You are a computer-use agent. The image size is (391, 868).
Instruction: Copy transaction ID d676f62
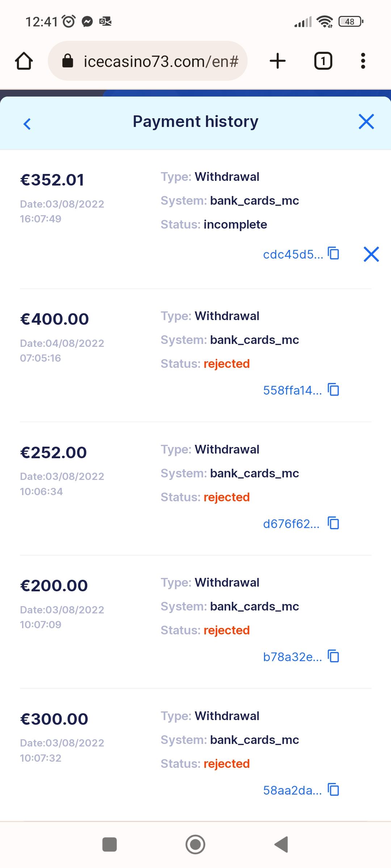coord(333,523)
